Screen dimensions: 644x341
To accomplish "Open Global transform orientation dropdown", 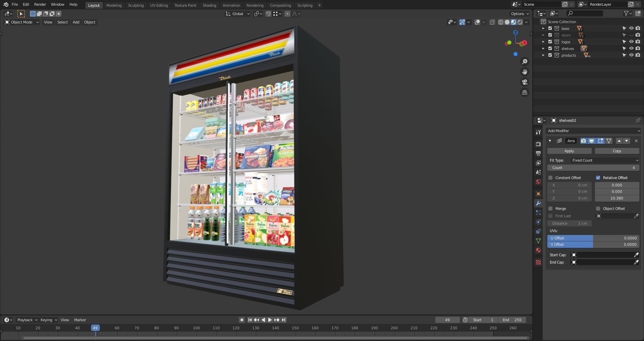I will [238, 14].
